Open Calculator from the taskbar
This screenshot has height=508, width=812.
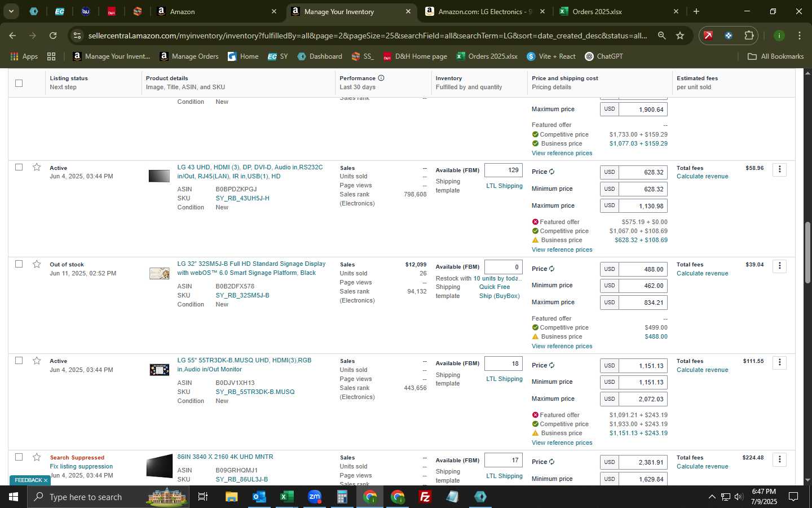click(342, 497)
